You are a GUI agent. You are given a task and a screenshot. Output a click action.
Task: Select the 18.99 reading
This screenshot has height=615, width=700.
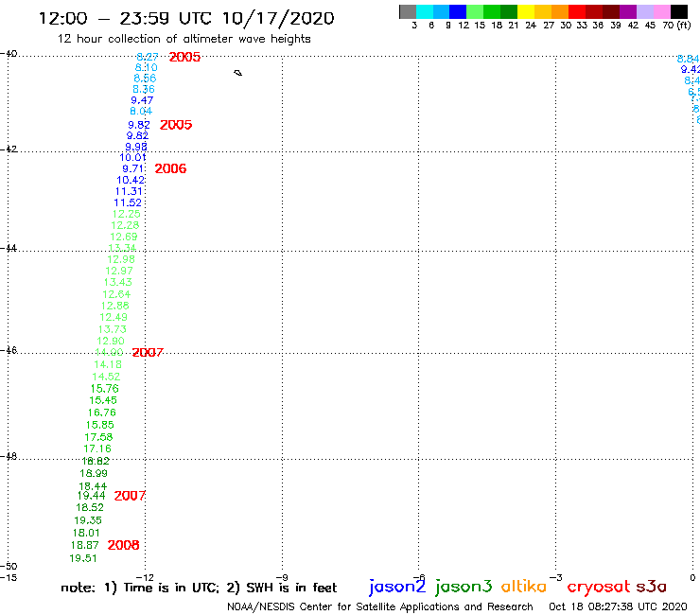tap(94, 473)
